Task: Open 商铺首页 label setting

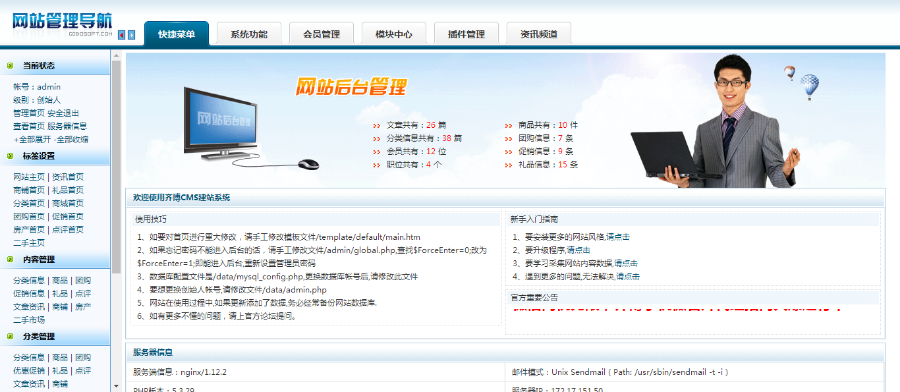Action: click(29, 190)
